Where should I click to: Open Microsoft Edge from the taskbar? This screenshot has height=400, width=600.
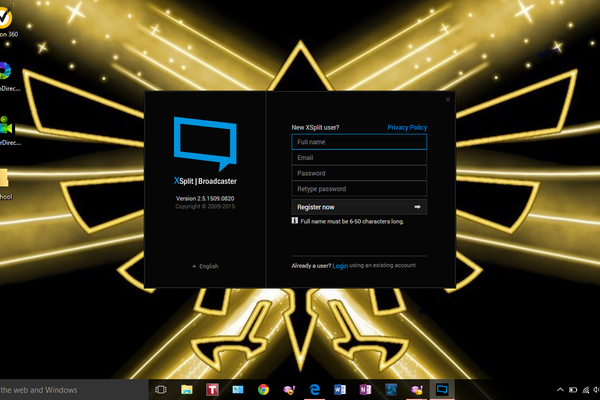[315, 390]
